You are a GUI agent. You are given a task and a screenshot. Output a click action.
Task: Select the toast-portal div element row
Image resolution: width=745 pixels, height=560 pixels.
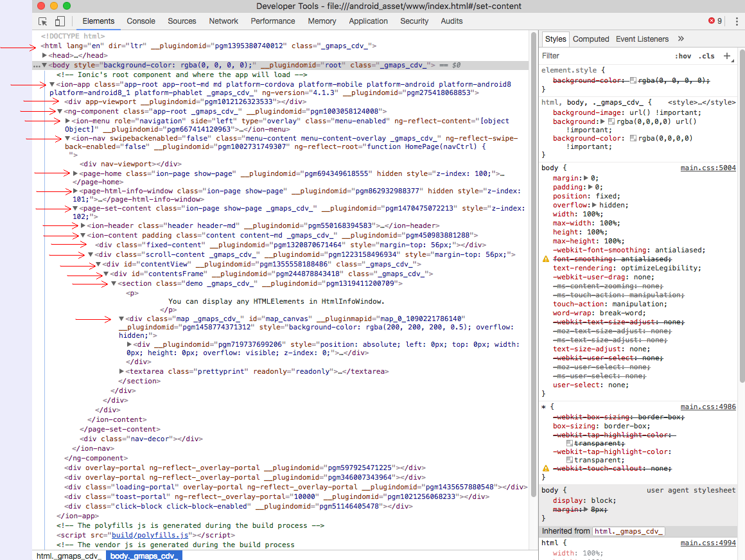pyautogui.click(x=277, y=497)
